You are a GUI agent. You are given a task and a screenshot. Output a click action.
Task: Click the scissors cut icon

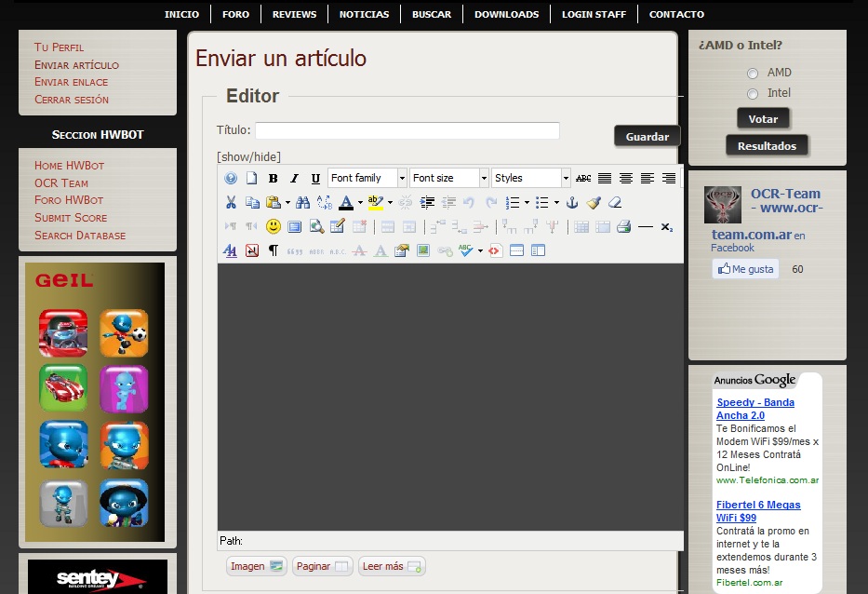(231, 202)
